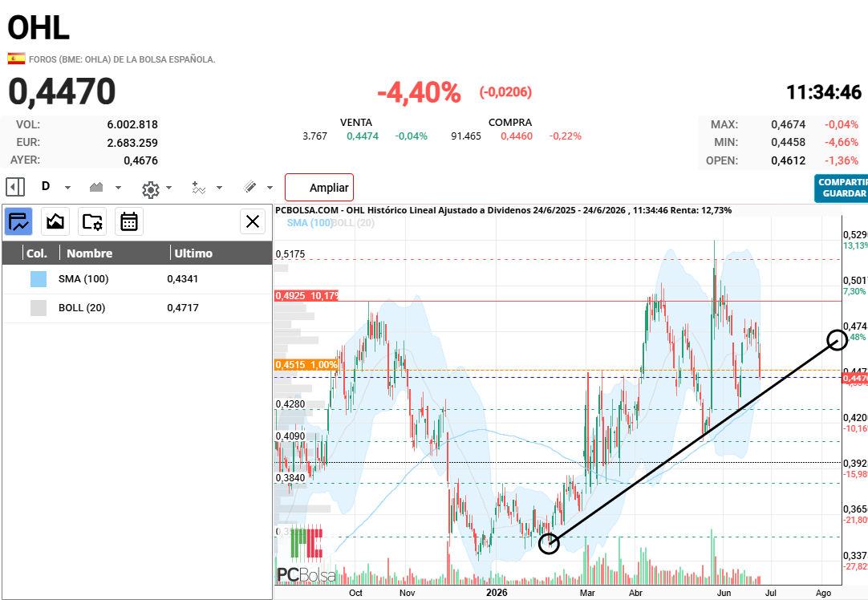The height and width of the screenshot is (600, 868).
Task: Expand the indicators dropdown arrow
Action: 219,188
